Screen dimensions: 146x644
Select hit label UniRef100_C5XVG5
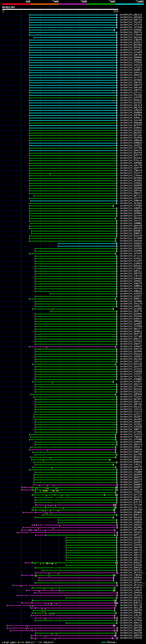(131, 638)
